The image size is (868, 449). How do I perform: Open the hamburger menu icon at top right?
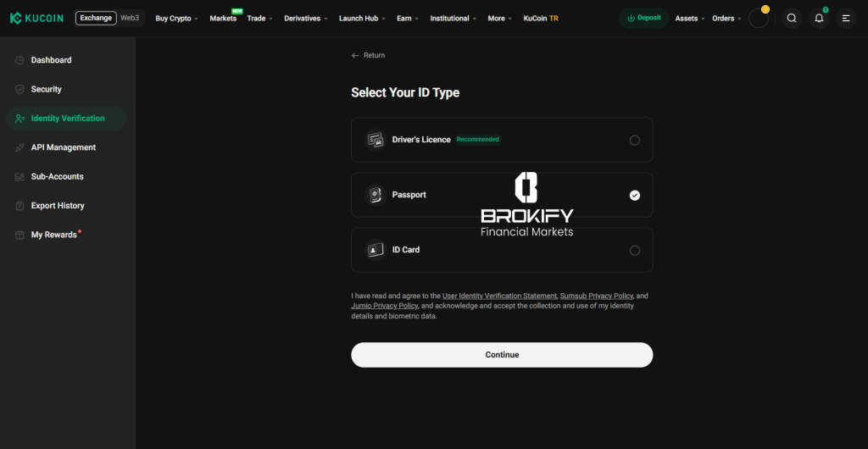845,19
